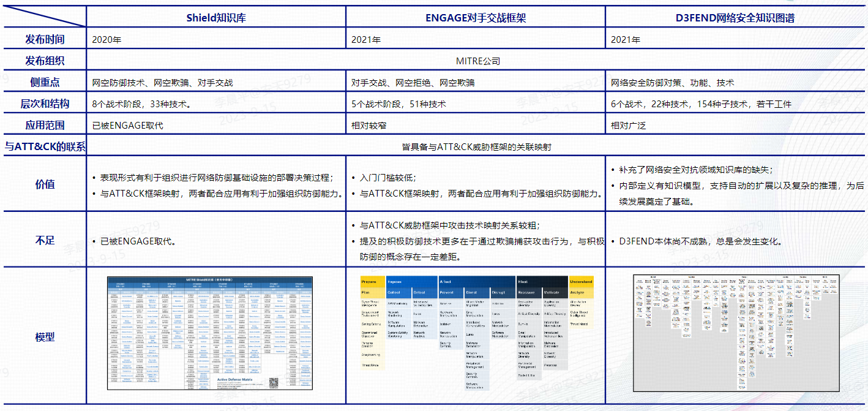This screenshot has width=868, height=411.
Task: Select the 发布组织 row label
Action: [x=45, y=61]
